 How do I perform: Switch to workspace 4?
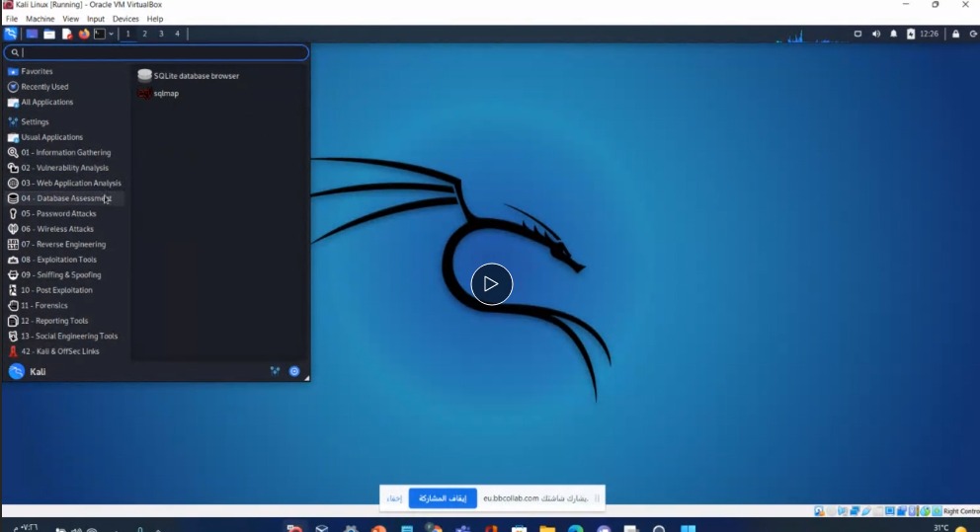(x=177, y=34)
